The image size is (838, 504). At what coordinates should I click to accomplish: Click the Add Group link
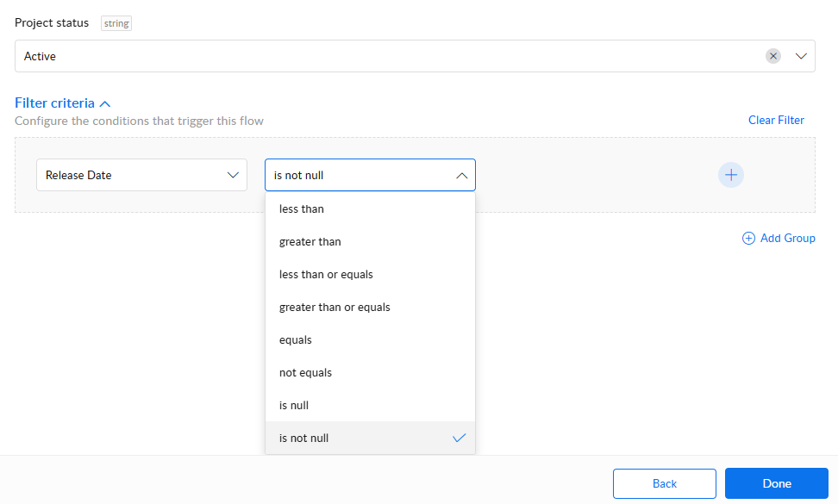[x=787, y=239]
